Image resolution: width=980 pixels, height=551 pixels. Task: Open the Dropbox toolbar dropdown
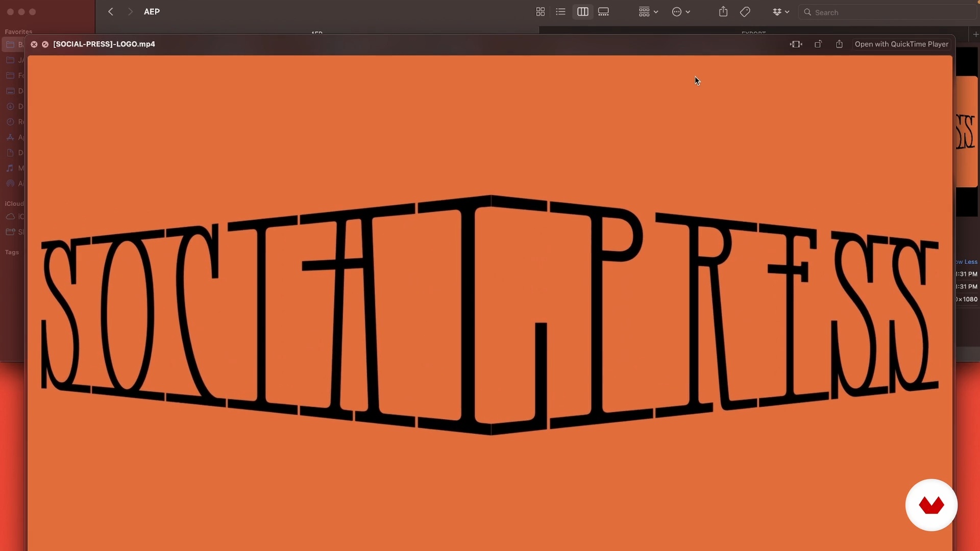780,12
